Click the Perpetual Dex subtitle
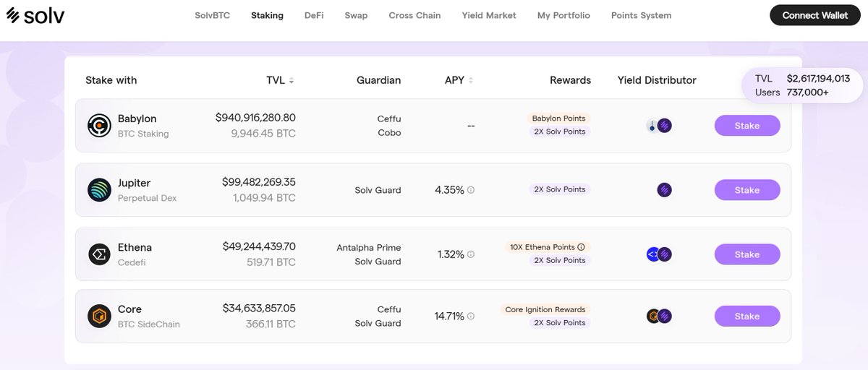Image resolution: width=868 pixels, height=370 pixels. click(147, 198)
